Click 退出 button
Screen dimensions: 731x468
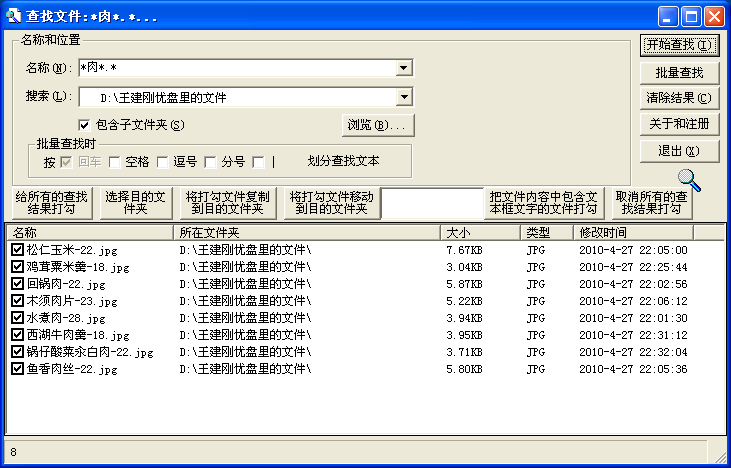(x=679, y=151)
